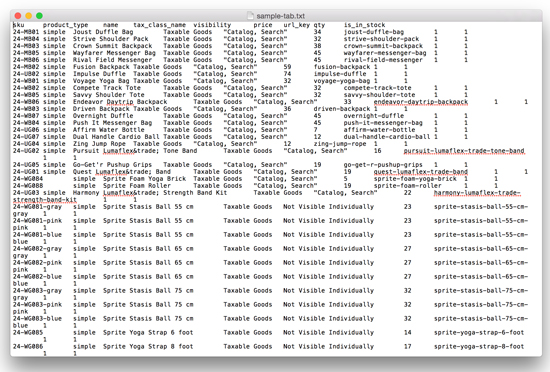The image size is (550, 372).
Task: Click the sample-tab.txt title text
Action: click(x=280, y=16)
